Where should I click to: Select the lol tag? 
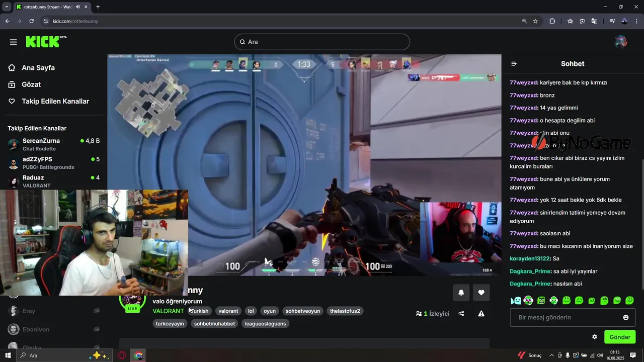pyautogui.click(x=251, y=311)
